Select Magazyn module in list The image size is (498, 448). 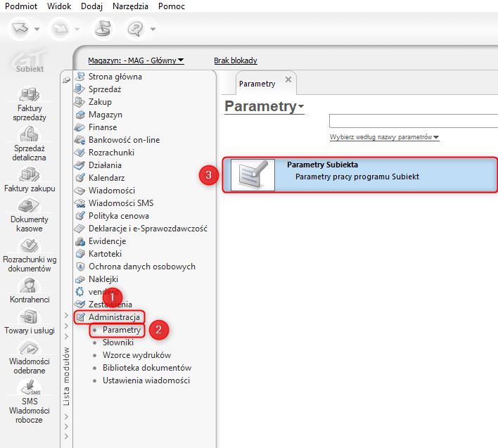105,115
